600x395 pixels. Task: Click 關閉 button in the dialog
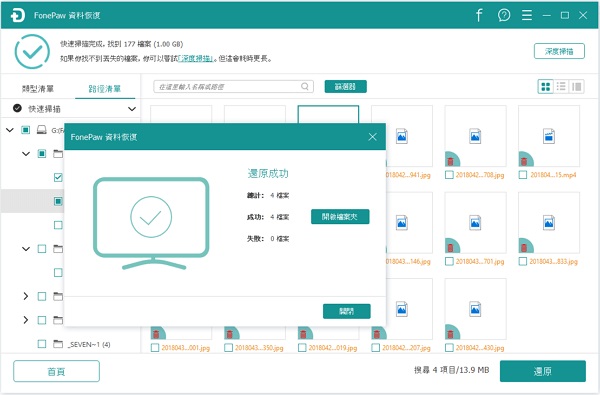point(347,311)
